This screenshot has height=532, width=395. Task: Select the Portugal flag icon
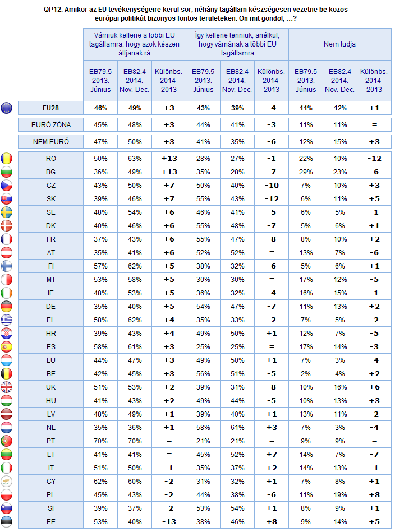[7, 441]
